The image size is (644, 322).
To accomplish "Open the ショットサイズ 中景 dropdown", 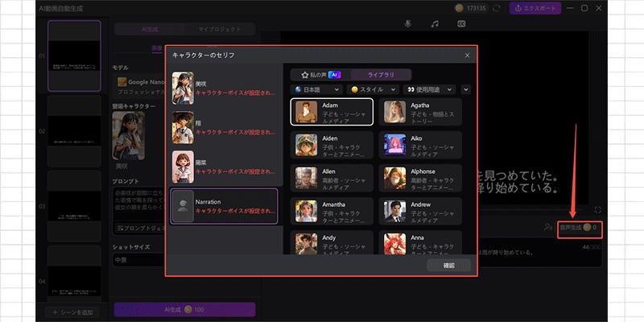I will 138,260.
